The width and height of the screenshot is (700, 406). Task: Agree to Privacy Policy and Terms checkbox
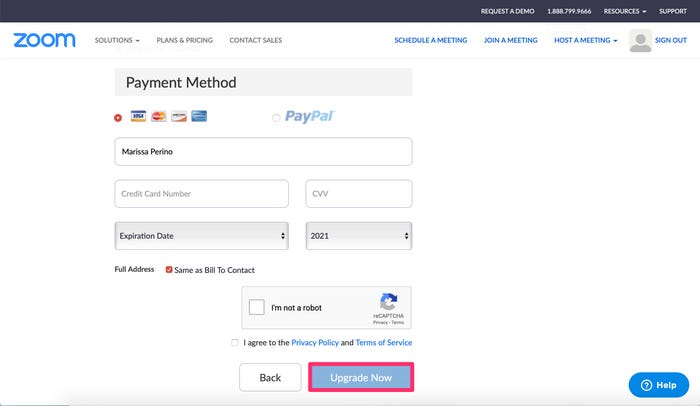click(x=235, y=342)
